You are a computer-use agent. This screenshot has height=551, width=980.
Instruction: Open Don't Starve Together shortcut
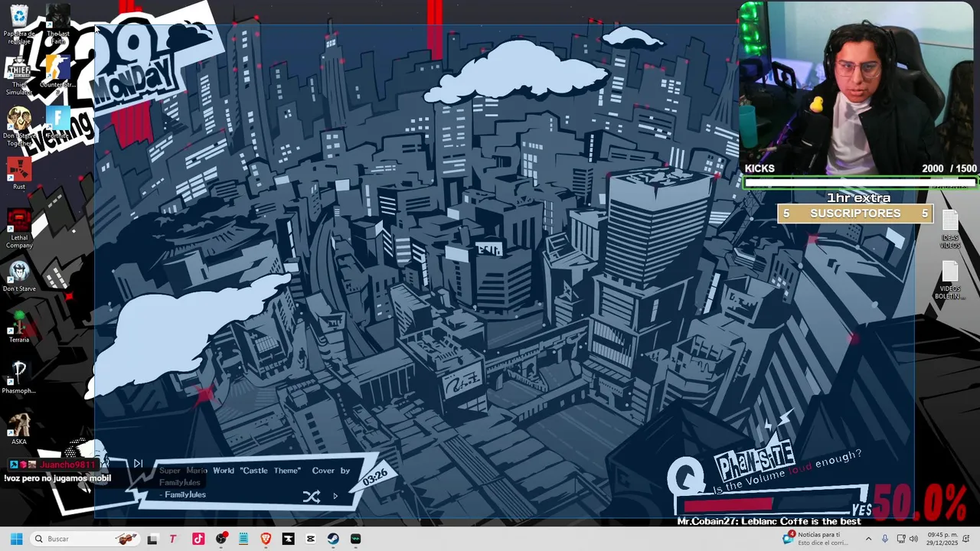click(x=18, y=126)
